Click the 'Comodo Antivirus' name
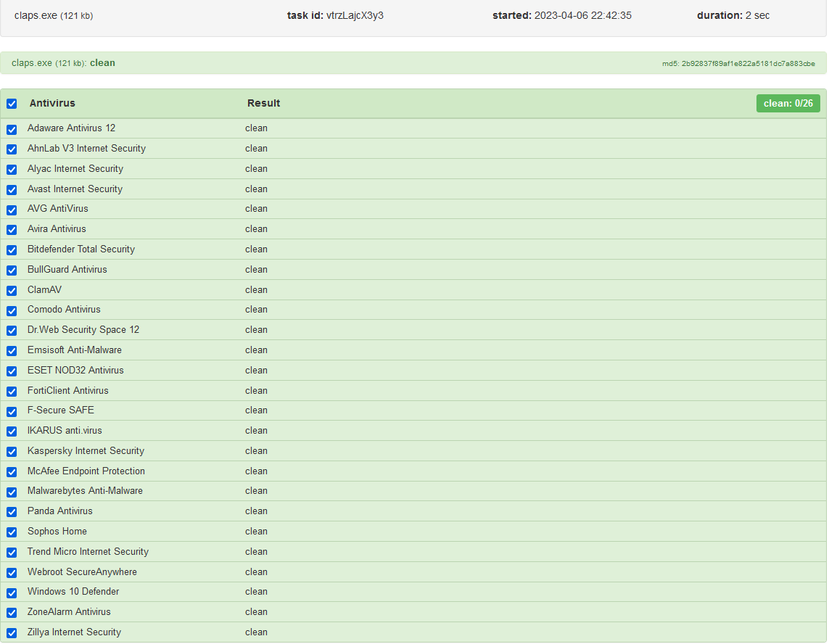This screenshot has width=829, height=644. [x=64, y=310]
